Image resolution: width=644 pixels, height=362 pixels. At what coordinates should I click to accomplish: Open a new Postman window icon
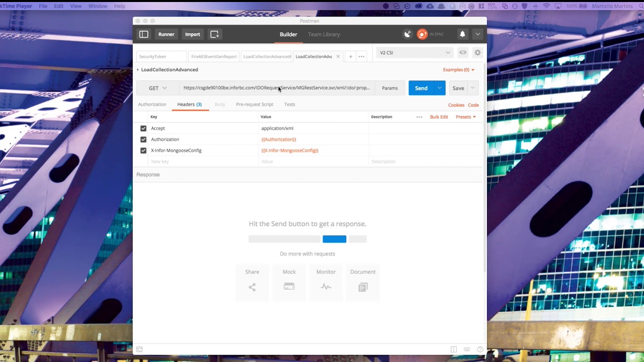coord(215,34)
